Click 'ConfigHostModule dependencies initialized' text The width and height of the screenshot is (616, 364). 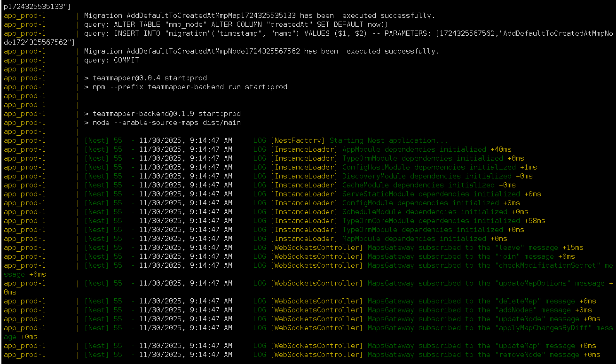(429, 167)
